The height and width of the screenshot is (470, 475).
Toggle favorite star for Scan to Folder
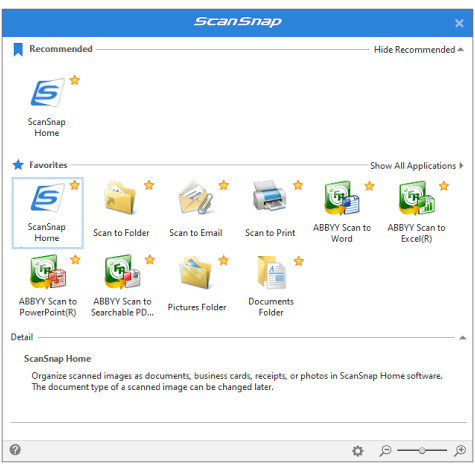tap(149, 185)
